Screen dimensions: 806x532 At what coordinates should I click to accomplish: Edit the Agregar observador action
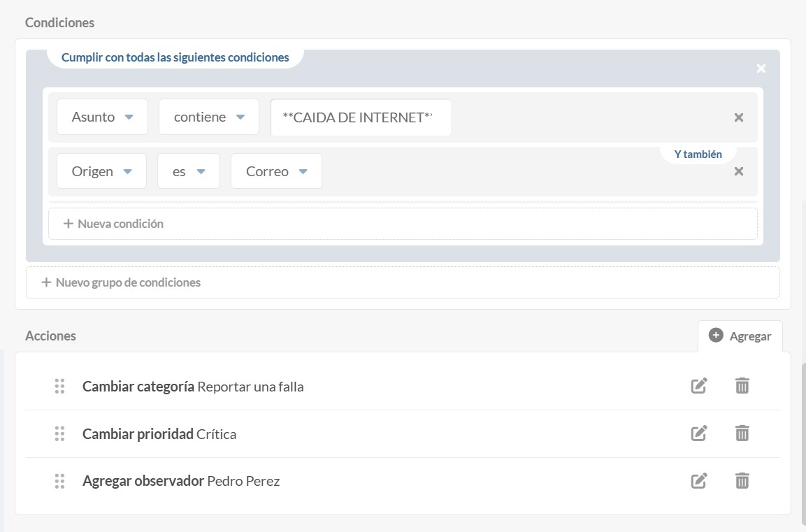click(x=698, y=481)
